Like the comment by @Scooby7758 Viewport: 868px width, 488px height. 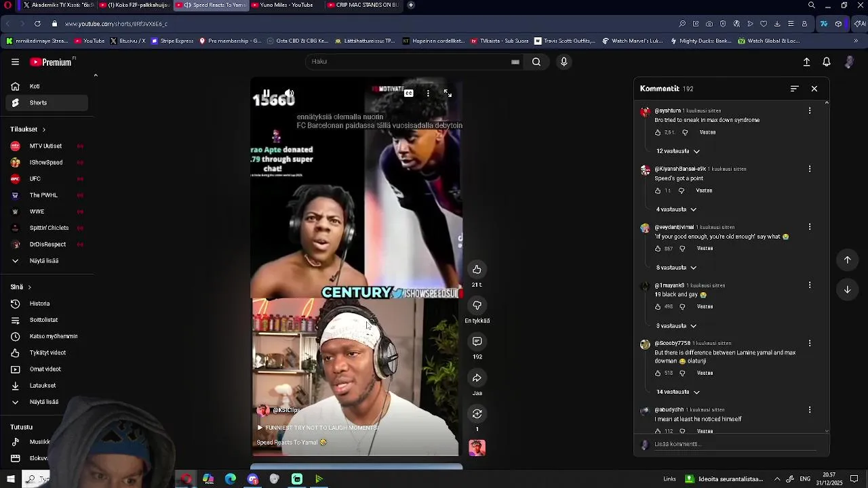[658, 373]
